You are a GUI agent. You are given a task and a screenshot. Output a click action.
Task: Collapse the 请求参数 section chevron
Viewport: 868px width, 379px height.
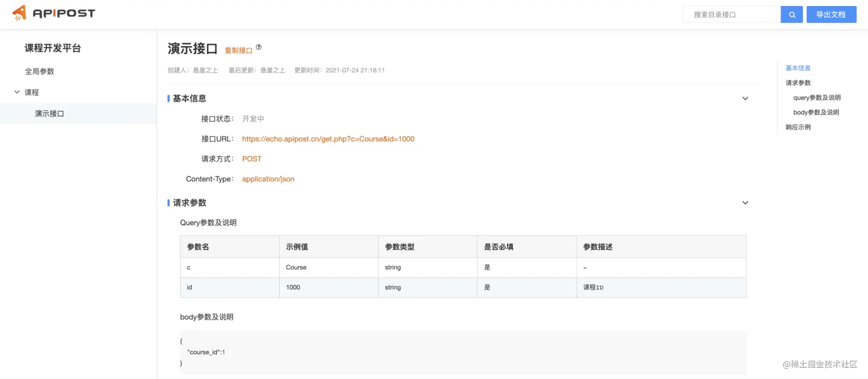(x=745, y=203)
